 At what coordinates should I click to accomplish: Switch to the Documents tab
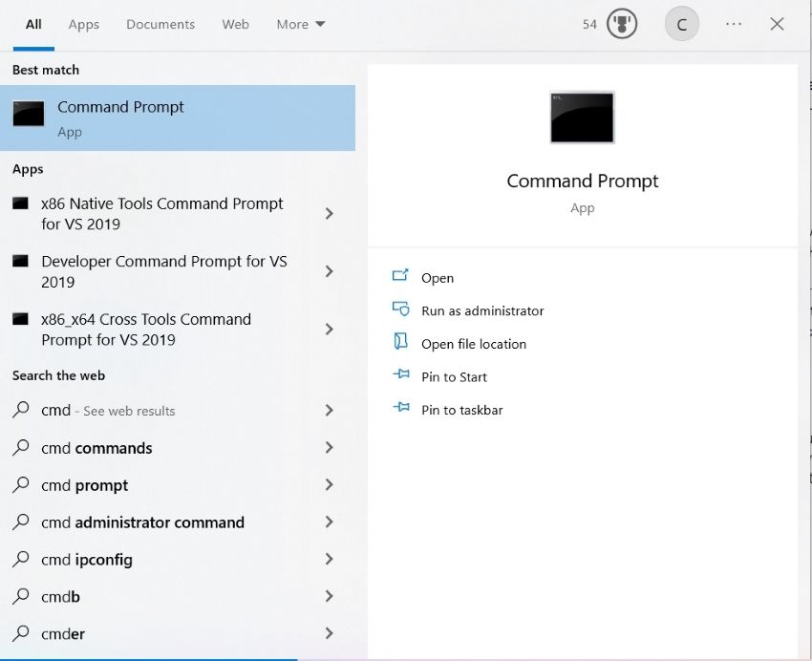[160, 24]
